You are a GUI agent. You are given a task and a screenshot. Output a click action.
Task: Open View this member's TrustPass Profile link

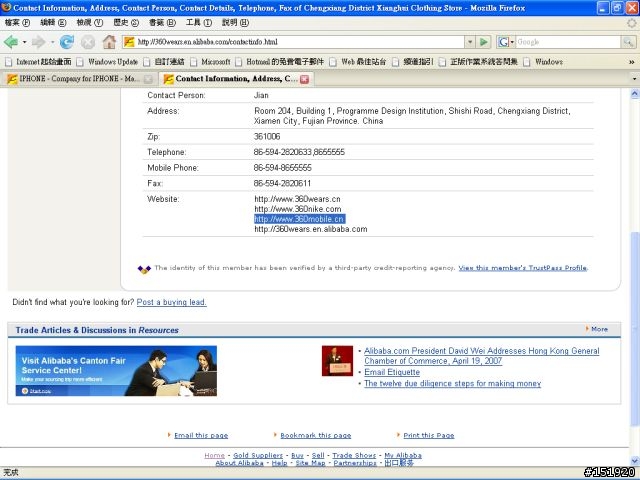pos(523,268)
